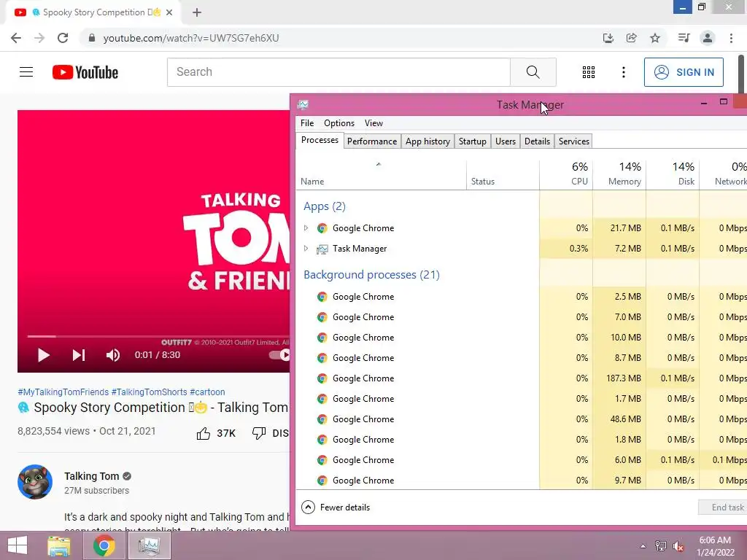Switch to the Startup tab
The image size is (747, 560).
(x=472, y=141)
